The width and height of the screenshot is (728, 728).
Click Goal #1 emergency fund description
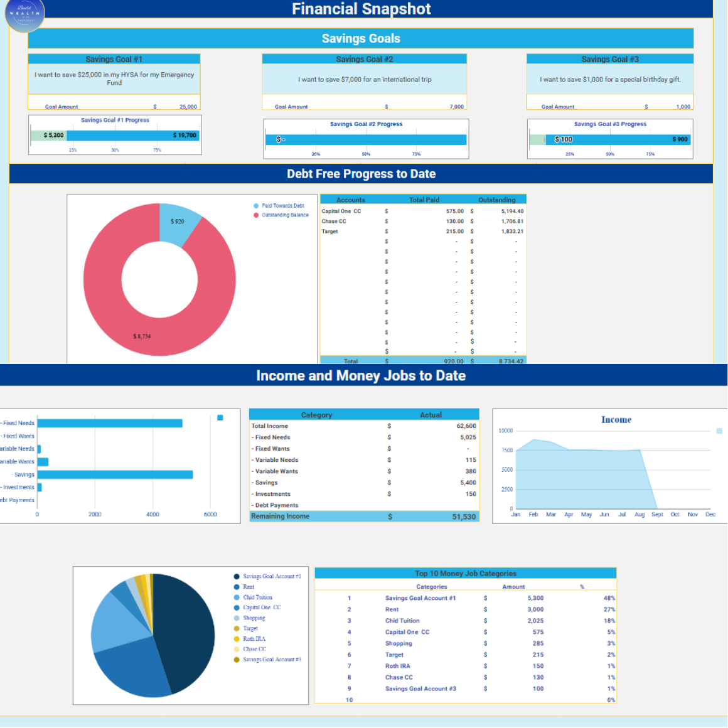coord(114,79)
